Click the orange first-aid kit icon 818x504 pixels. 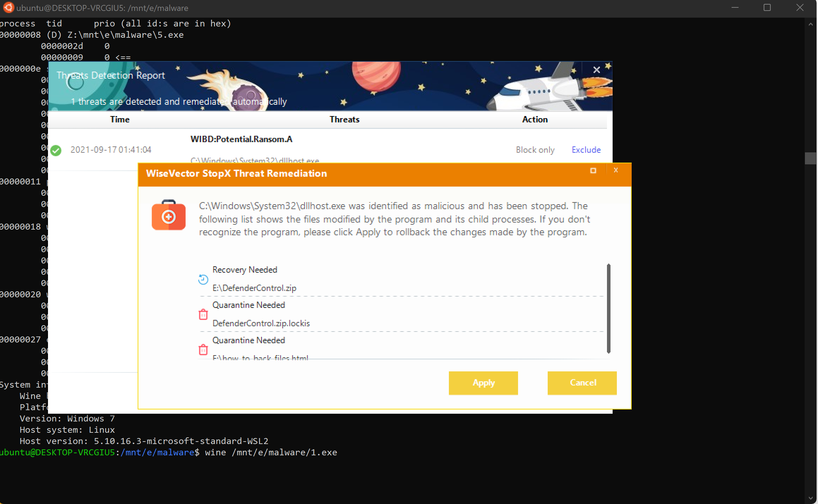pyautogui.click(x=168, y=216)
